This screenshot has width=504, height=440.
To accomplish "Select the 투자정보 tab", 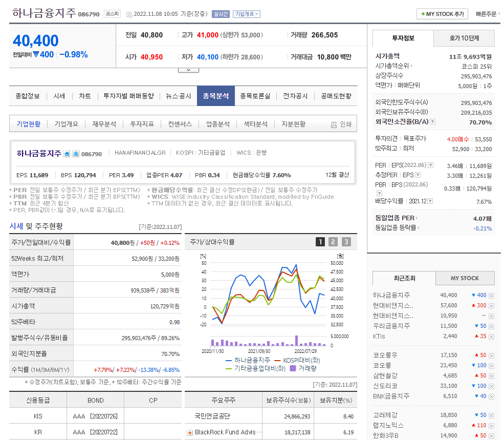I will 403,38.
